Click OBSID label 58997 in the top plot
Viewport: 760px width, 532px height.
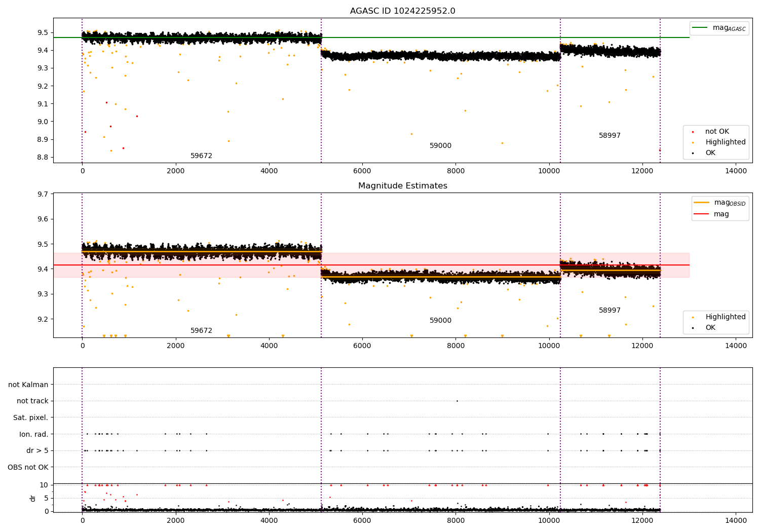(610, 136)
